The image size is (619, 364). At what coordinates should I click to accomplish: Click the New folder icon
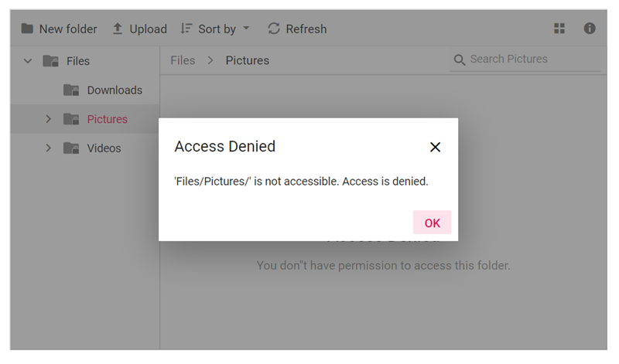(x=27, y=29)
